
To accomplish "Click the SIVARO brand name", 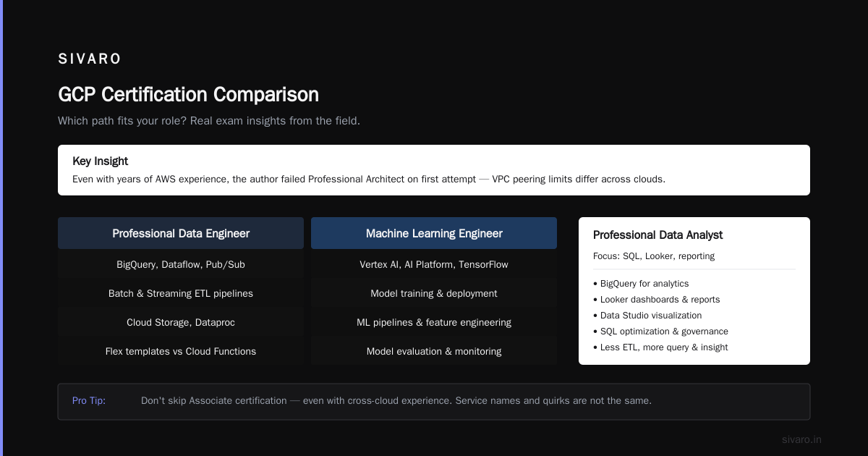I will 90,59.
